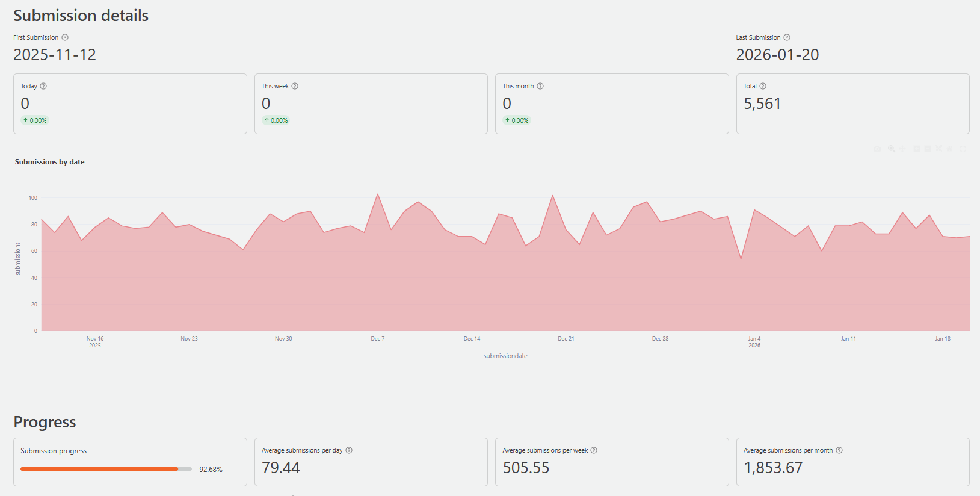Viewport: 980px width, 496px height.
Task: Open help for Average submissions per month
Action: tap(839, 450)
